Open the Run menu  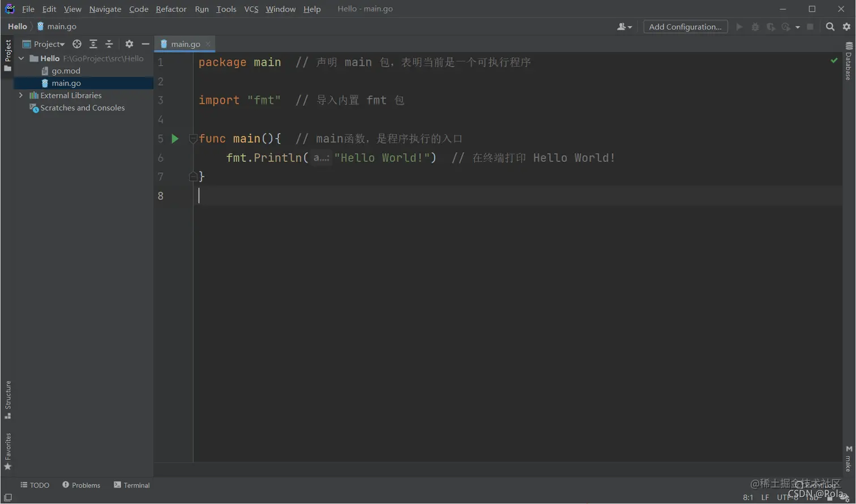tap(202, 9)
